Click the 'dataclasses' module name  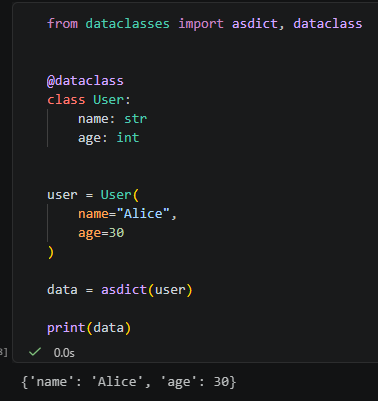point(127,24)
